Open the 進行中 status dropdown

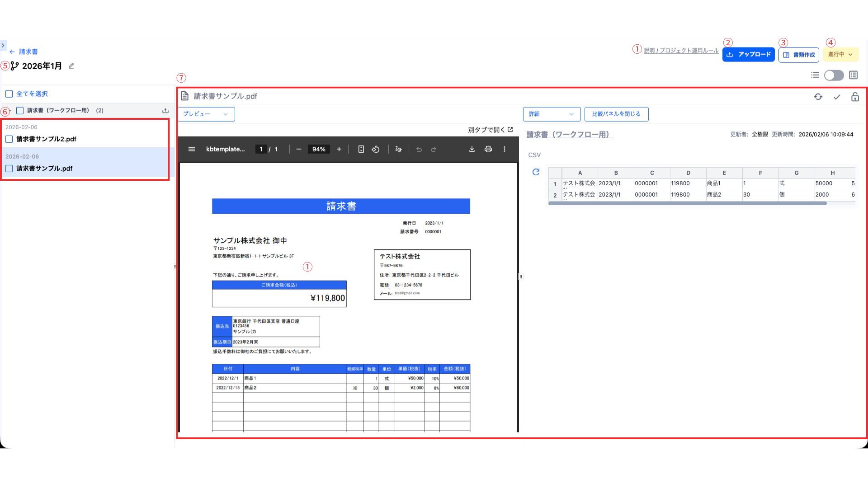pos(840,54)
